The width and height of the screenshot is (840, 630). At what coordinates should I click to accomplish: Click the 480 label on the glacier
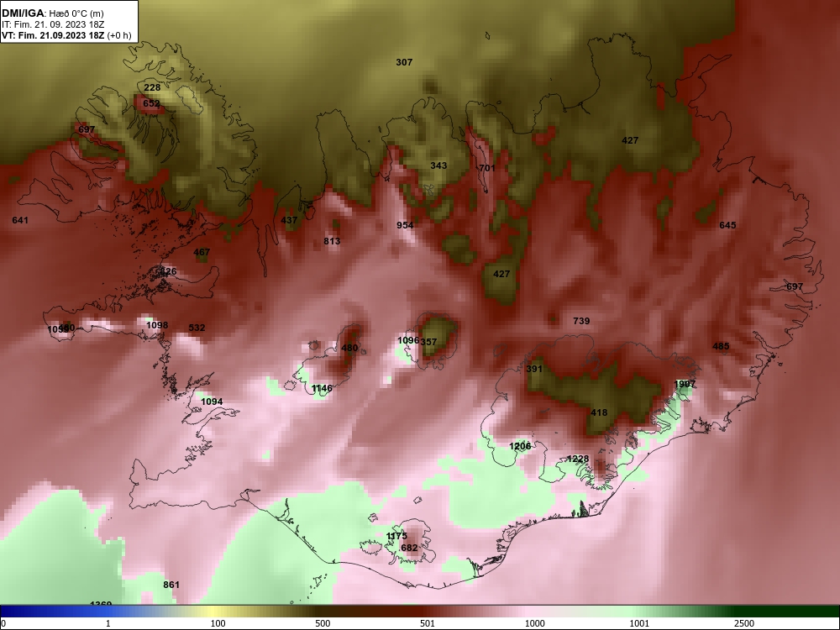click(349, 348)
